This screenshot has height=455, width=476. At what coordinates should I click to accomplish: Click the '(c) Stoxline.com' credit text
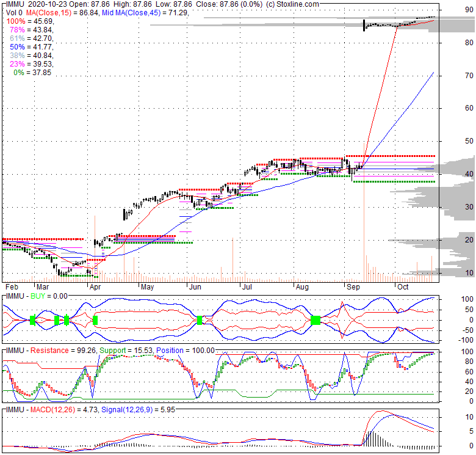tap(292, 4)
